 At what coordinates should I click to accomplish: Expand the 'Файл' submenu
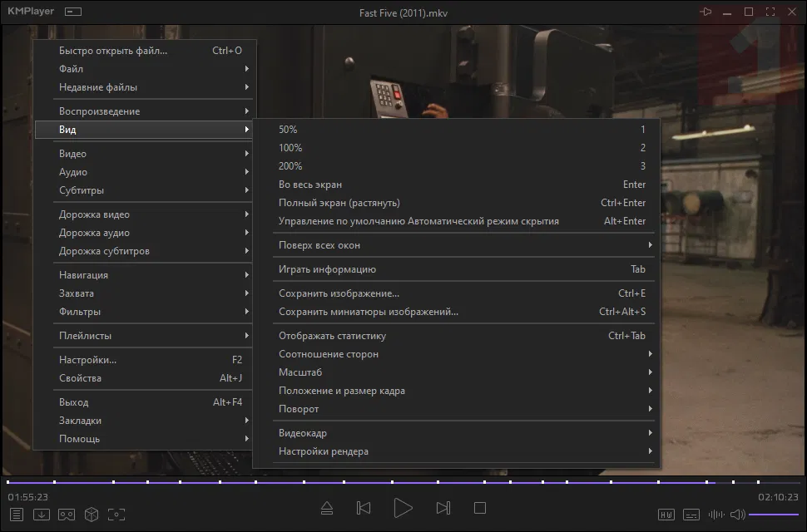[145, 69]
